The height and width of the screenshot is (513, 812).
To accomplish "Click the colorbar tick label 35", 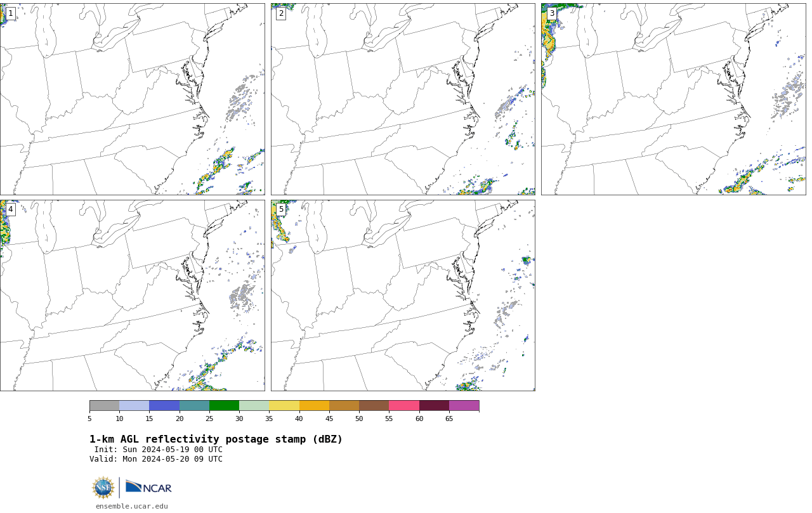I will click(x=269, y=419).
